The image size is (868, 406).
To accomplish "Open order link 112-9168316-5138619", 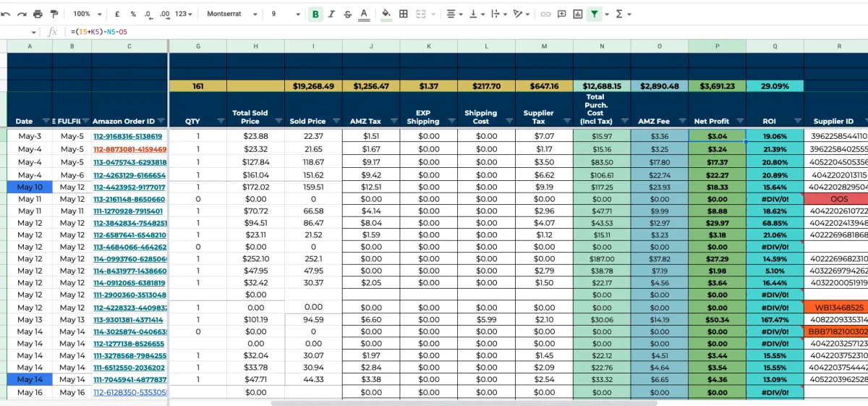I will pos(128,136).
